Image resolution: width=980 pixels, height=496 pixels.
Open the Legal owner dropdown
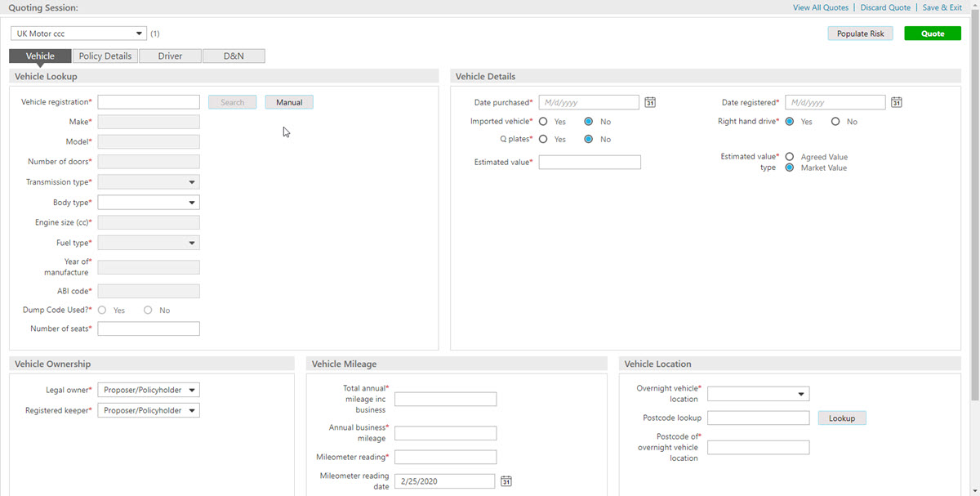(x=149, y=391)
